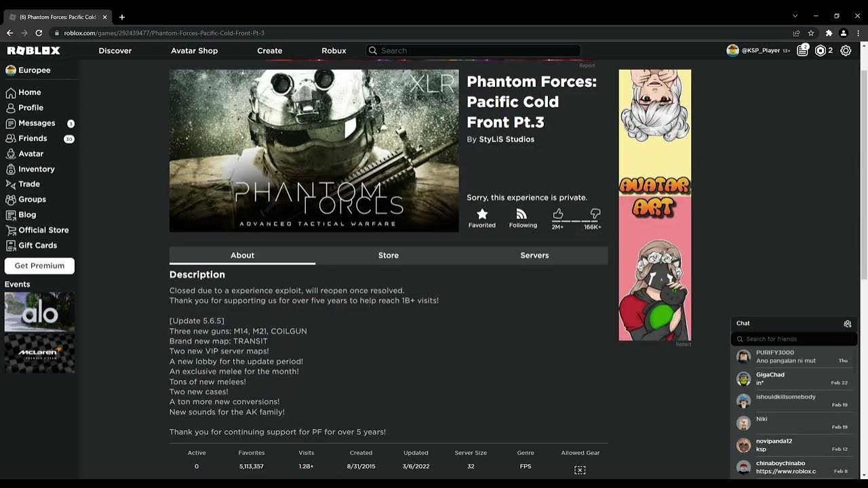Bookmark this page with star icon
This screenshot has width=868, height=488.
tap(811, 33)
